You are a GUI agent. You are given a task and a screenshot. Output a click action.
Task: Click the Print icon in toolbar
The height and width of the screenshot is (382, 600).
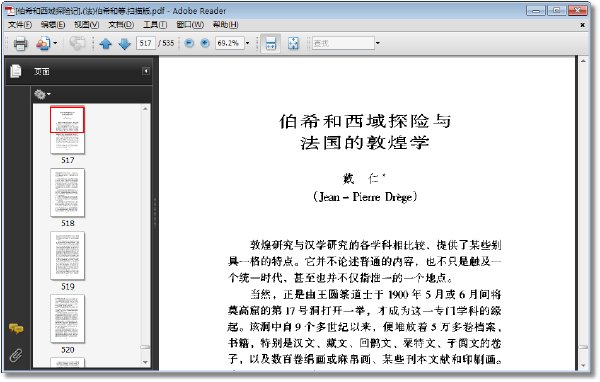click(20, 43)
